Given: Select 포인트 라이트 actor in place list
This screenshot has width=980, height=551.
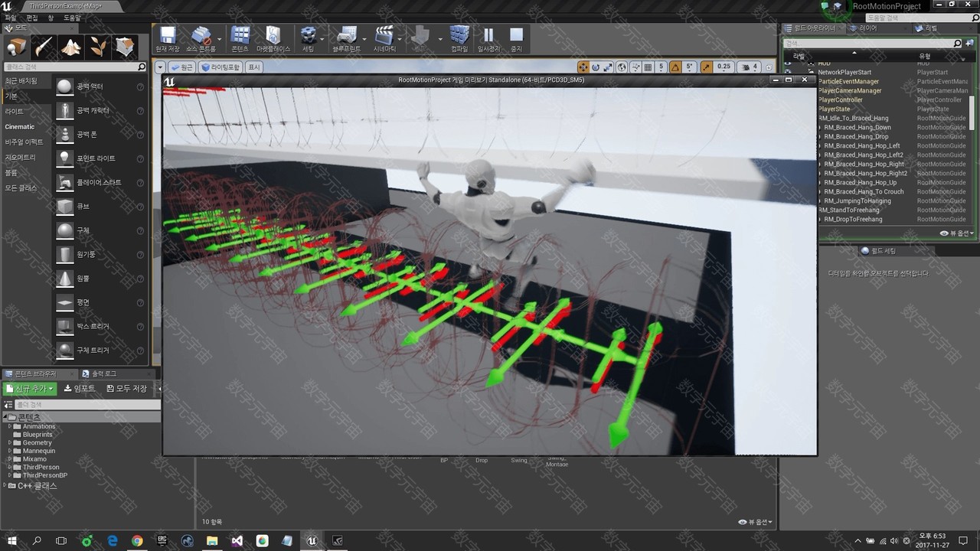Looking at the screenshot, I should point(96,158).
